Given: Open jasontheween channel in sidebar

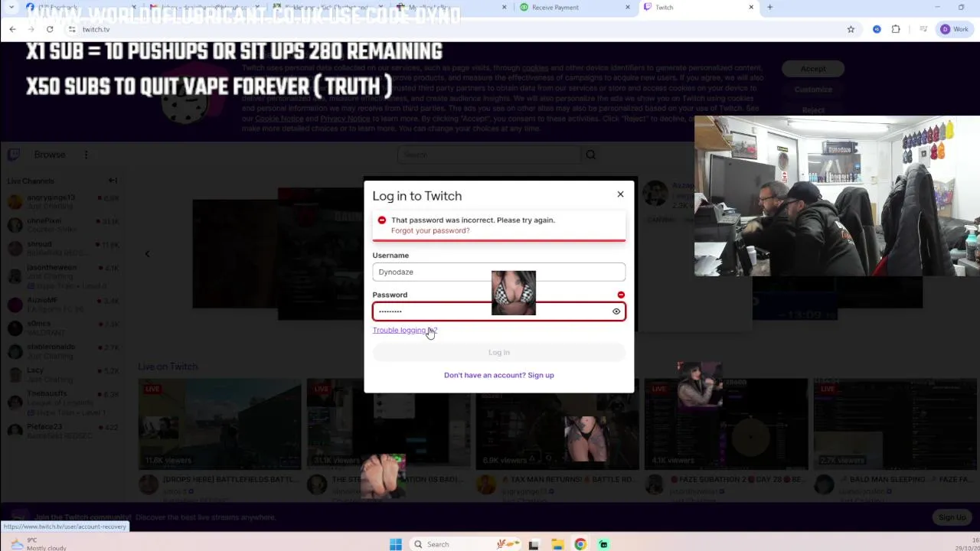Looking at the screenshot, I should [61, 276].
